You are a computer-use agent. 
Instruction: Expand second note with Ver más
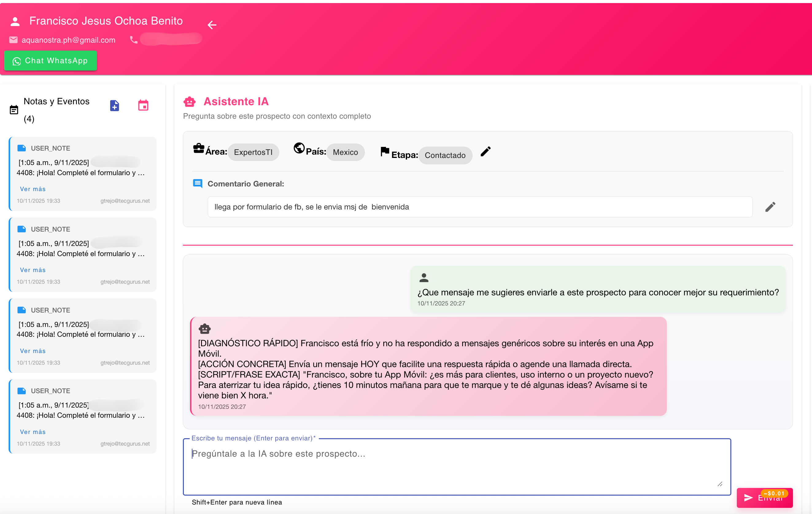tap(33, 270)
